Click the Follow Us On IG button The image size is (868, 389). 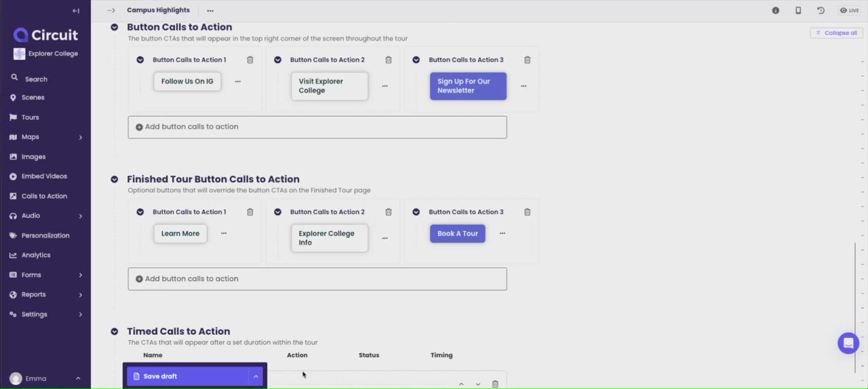[187, 81]
